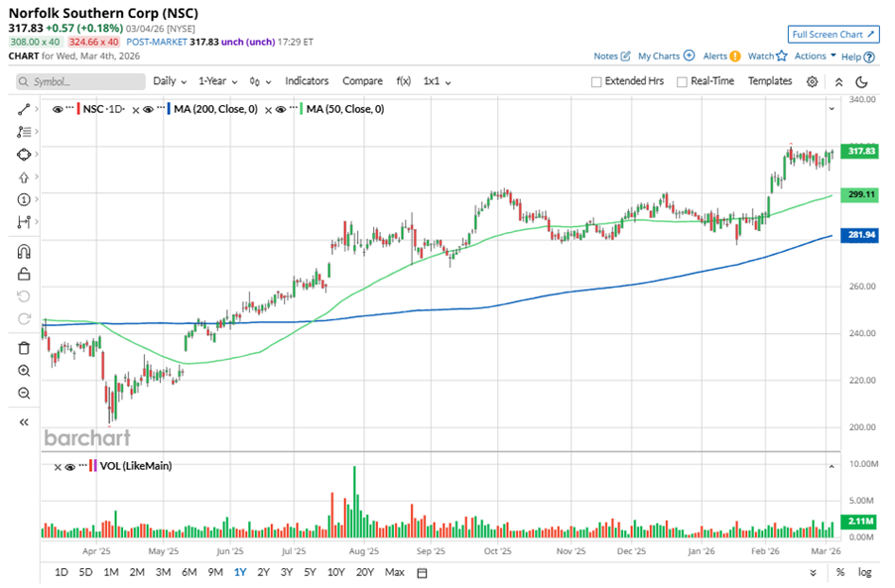This screenshot has width=895, height=588.
Task: Select the measure range tool icon
Action: click(24, 222)
